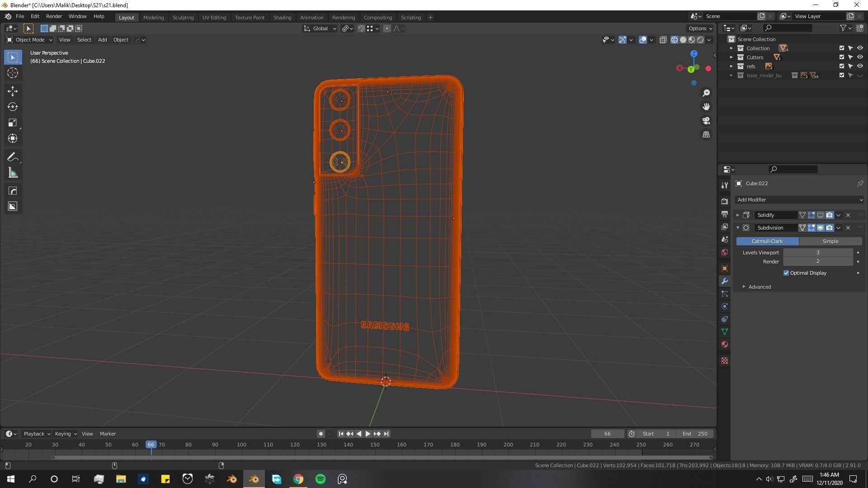Screen dimensions: 868x488
Task: Activate the Annotate pencil tool
Action: tap(12, 157)
